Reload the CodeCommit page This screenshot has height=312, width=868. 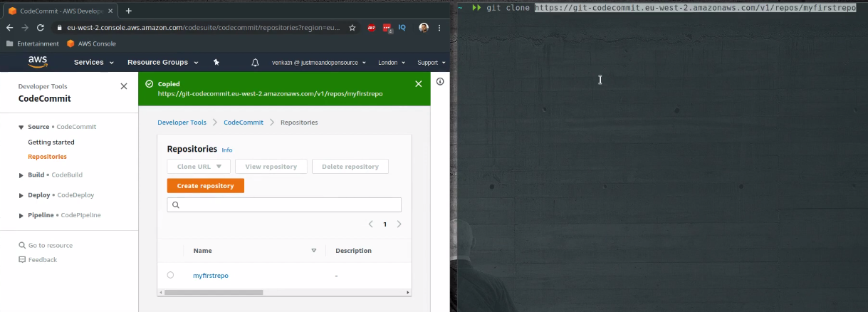(x=41, y=28)
